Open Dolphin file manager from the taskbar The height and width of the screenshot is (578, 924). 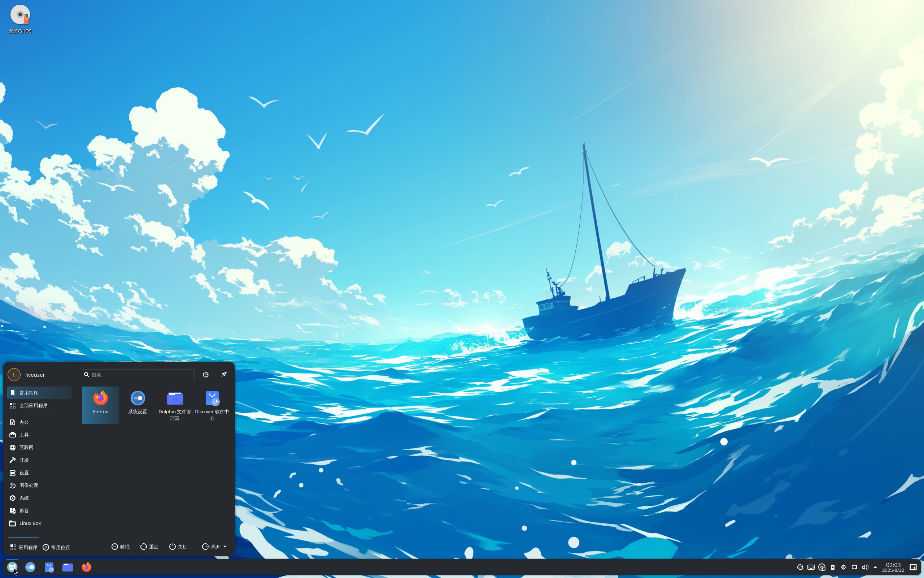pyautogui.click(x=68, y=567)
